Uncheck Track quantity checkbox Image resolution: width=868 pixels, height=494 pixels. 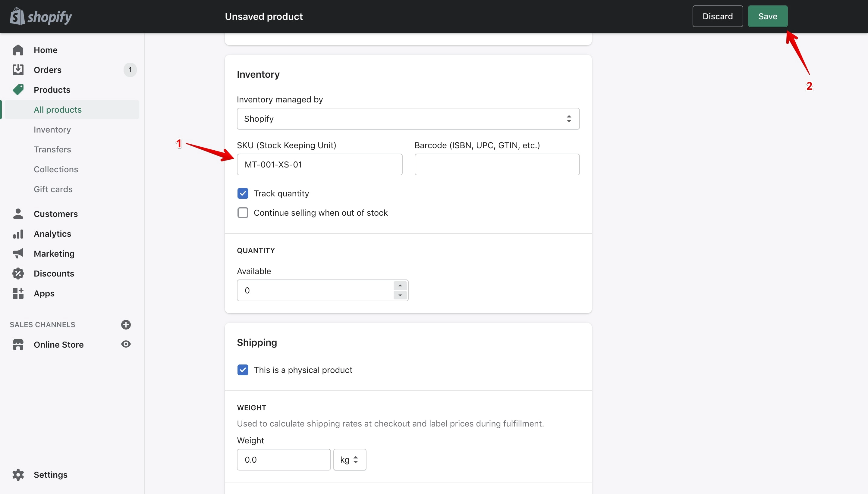pos(243,193)
